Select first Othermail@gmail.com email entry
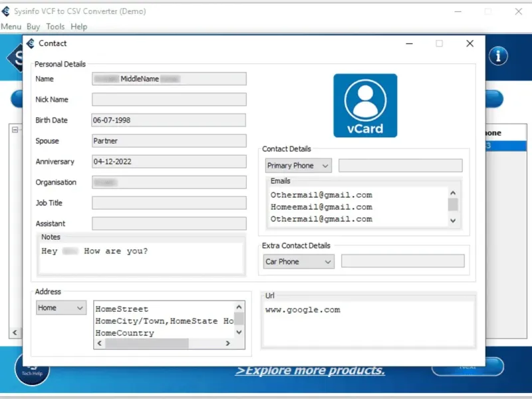 click(321, 195)
